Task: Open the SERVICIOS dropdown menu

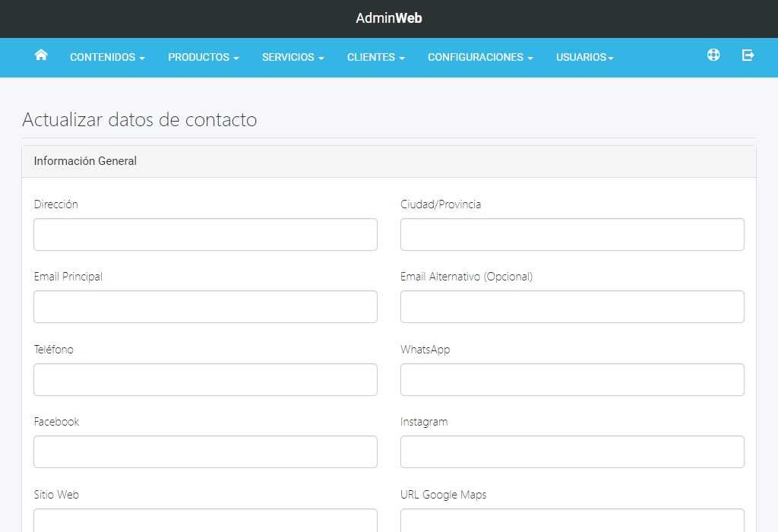Action: [293, 57]
